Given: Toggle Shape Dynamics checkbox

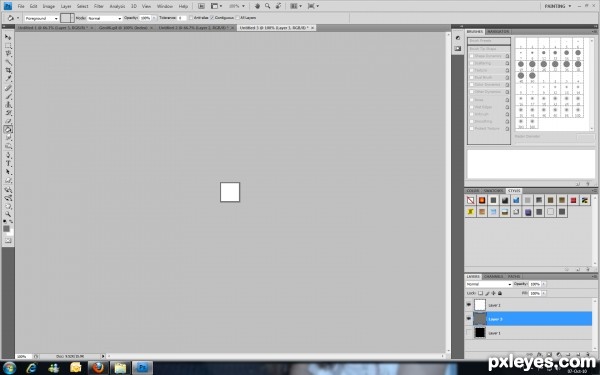Looking at the screenshot, I should (x=472, y=56).
